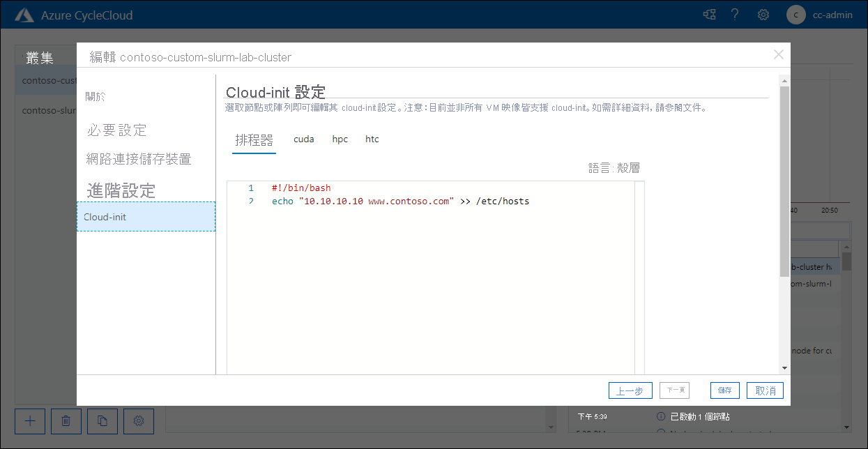Cancel editing via the 取消 button

765,390
